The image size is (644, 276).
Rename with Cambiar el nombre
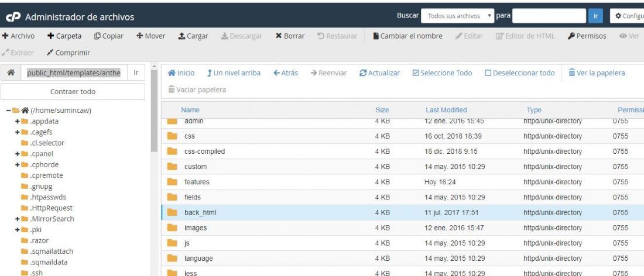point(407,36)
